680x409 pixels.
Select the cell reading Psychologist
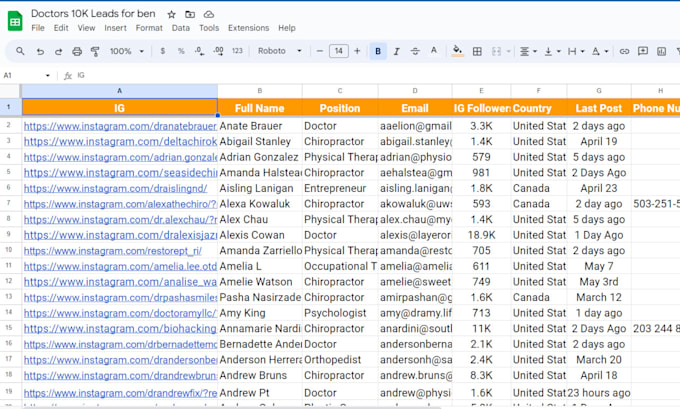coord(340,313)
